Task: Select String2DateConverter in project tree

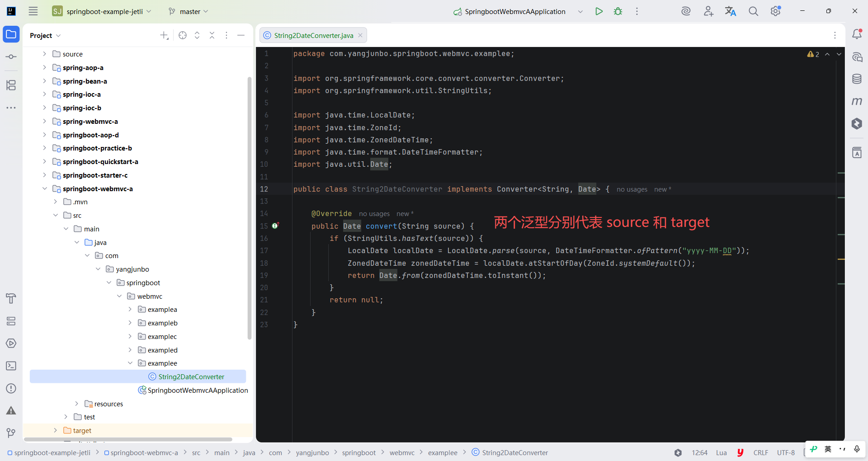Action: (138, 376)
